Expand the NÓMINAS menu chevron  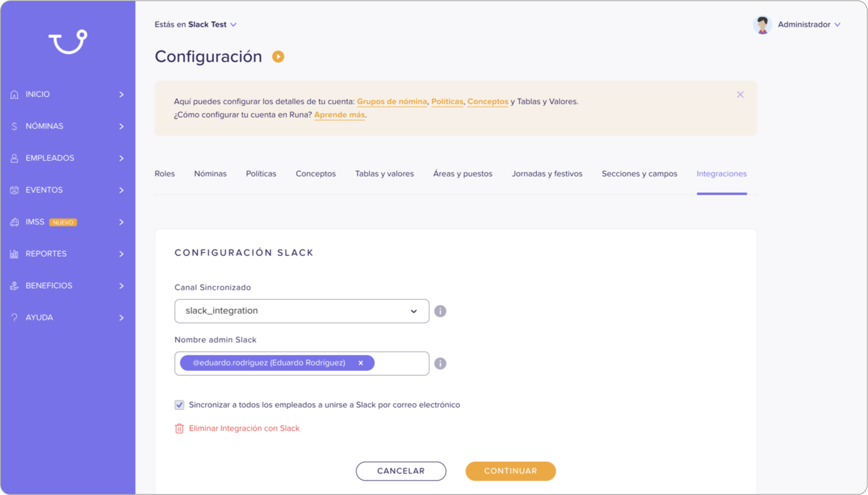coord(122,126)
